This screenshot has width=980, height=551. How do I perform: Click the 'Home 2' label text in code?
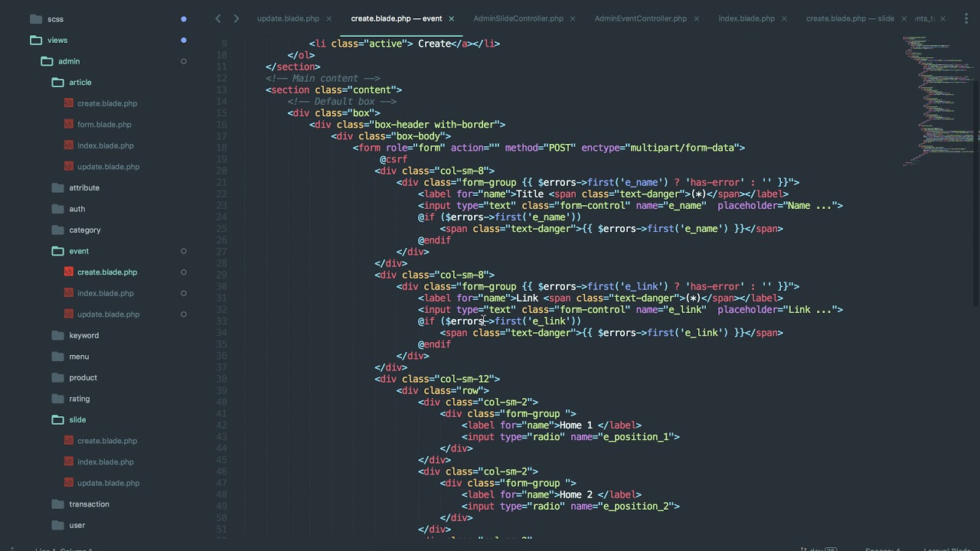[576, 494]
